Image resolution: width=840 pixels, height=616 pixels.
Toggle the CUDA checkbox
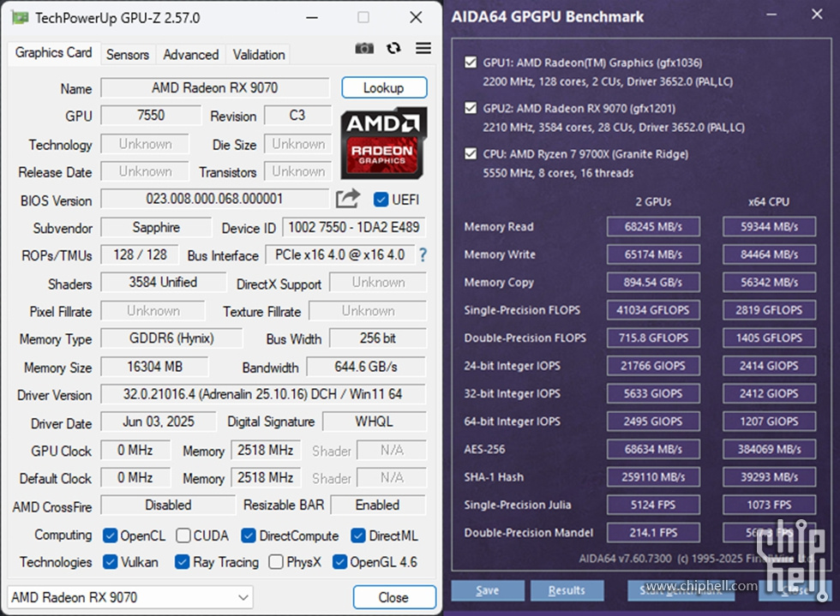coord(183,535)
